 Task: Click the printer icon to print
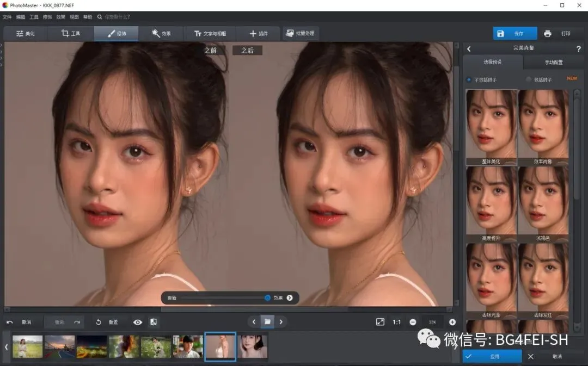(548, 34)
